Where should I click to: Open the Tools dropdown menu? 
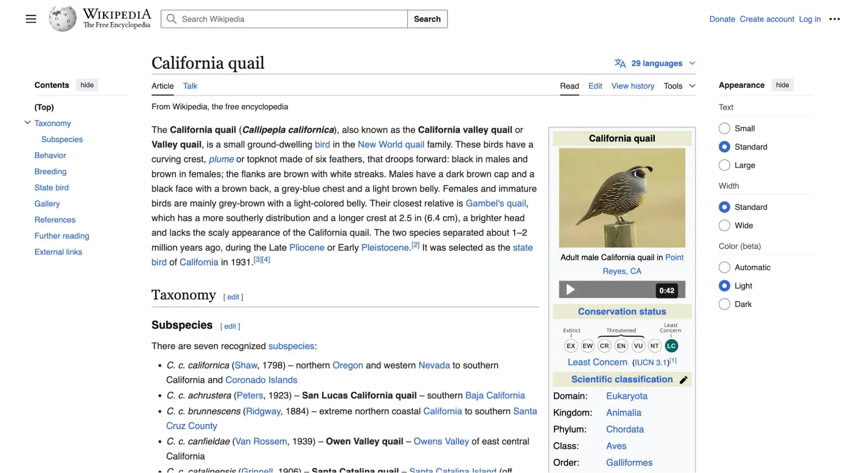tap(679, 86)
